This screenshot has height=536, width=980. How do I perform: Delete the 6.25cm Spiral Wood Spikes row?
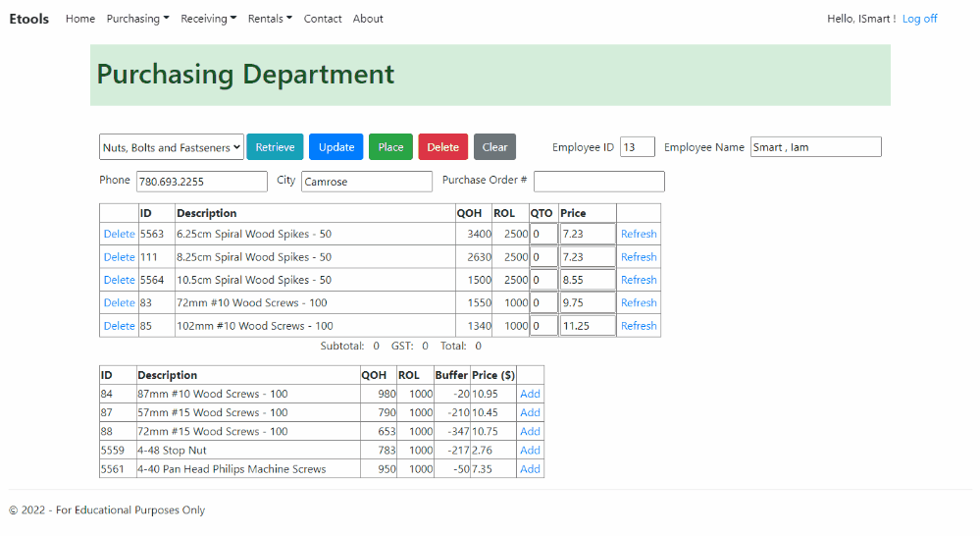[119, 234]
